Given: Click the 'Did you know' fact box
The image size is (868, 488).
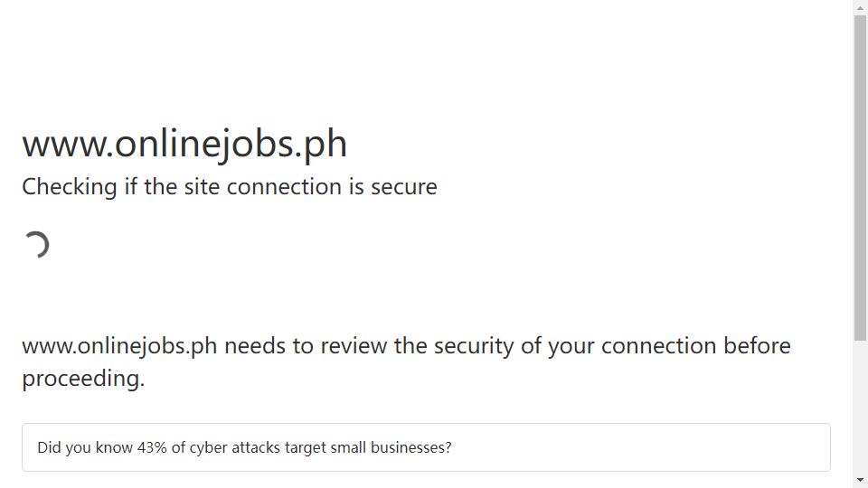Looking at the screenshot, I should point(426,447).
